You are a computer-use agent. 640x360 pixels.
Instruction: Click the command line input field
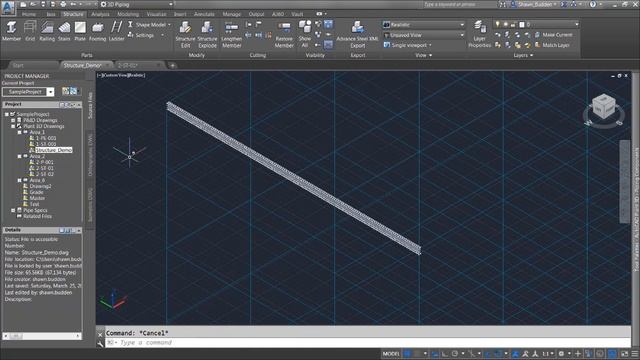(x=367, y=343)
